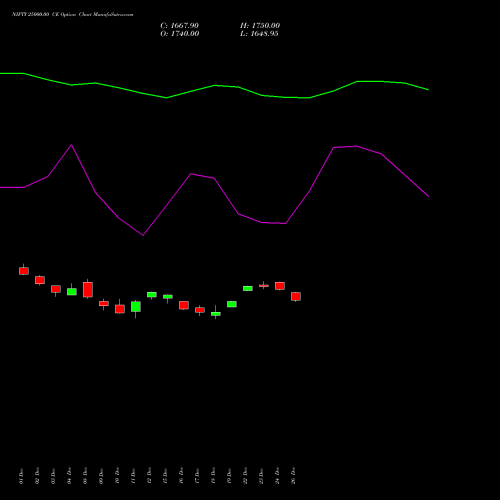Click the green indicator line
Viewport: 500px width, 500px height.
tap(213, 86)
